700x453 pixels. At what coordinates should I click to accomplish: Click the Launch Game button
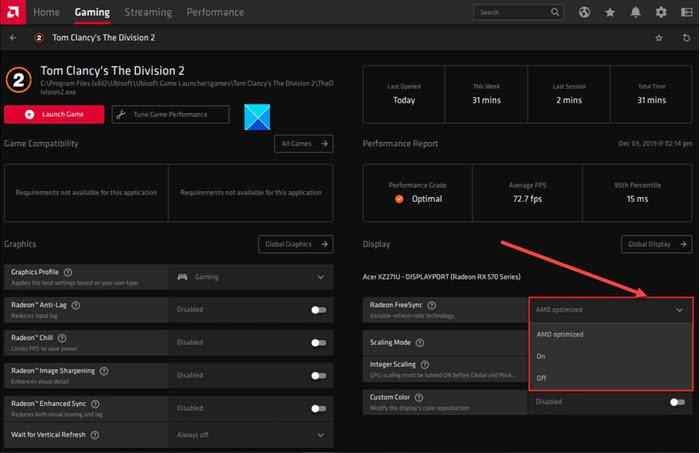click(54, 114)
